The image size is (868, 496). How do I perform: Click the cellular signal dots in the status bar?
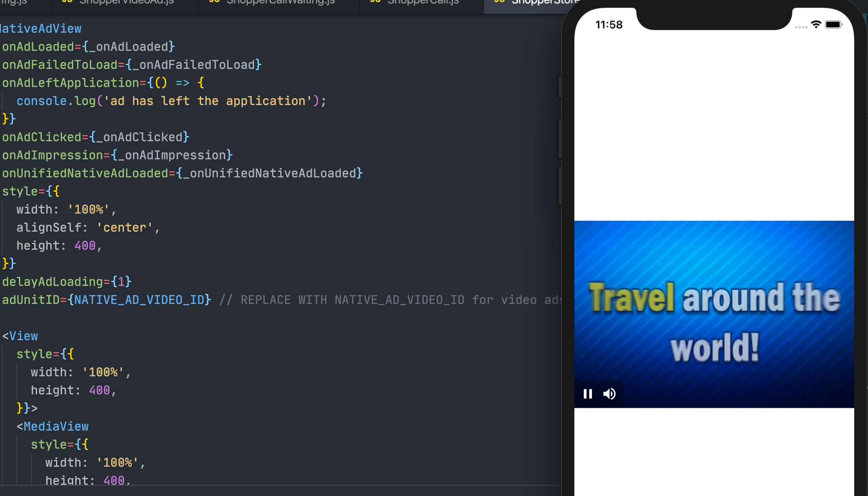[801, 27]
